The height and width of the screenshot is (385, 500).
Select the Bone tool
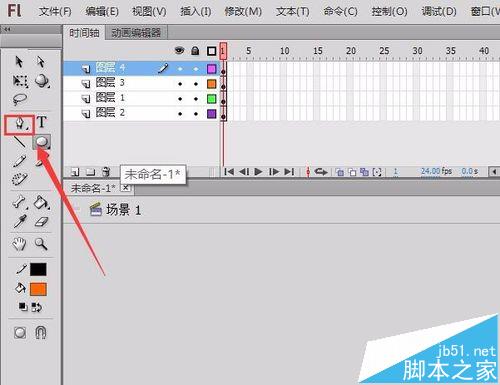(19, 202)
